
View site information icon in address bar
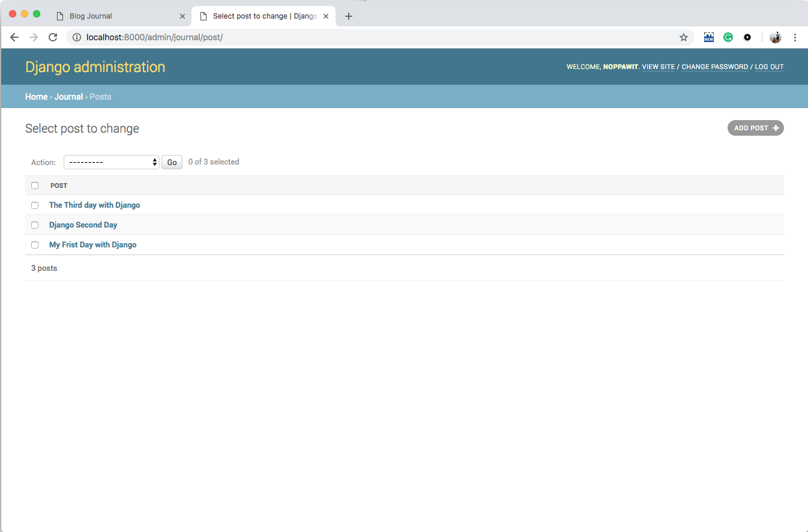[x=77, y=37]
